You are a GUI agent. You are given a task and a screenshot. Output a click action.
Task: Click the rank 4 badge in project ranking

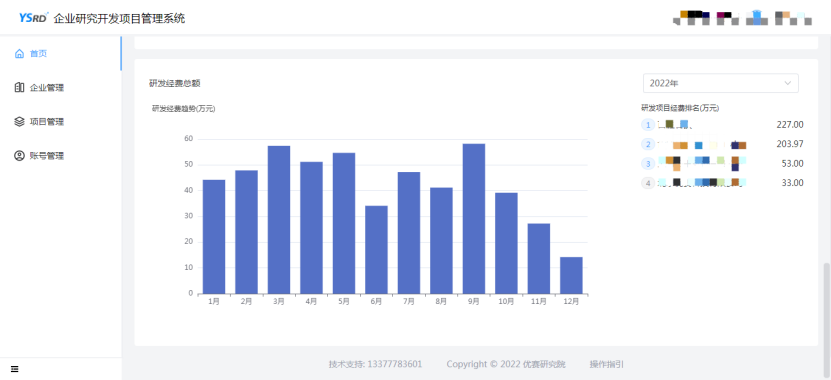(648, 183)
